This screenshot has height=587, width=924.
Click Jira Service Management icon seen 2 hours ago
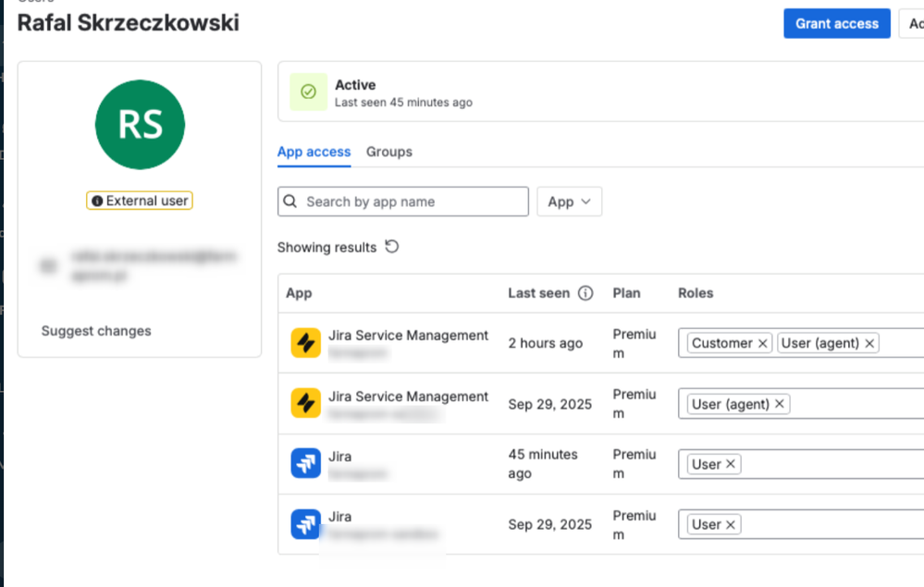coord(306,343)
